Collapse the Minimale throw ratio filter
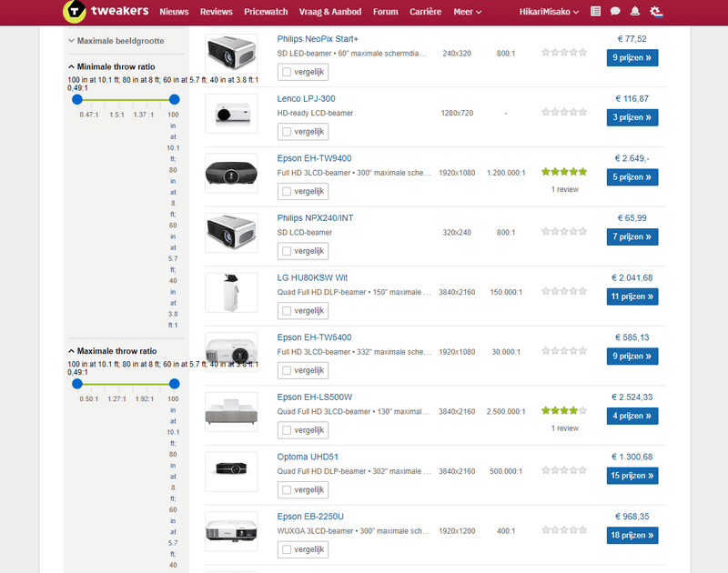Screen dimensions: 728x573 (111, 66)
